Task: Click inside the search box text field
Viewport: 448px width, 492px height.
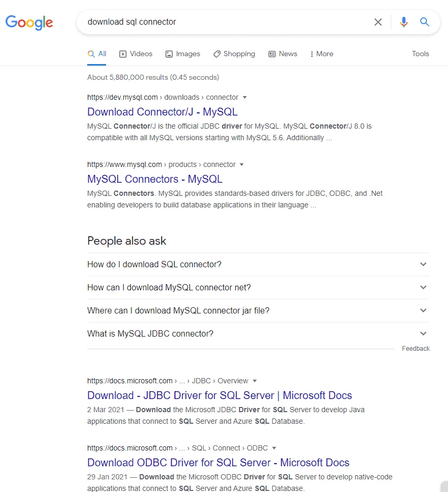Action: tap(226, 22)
